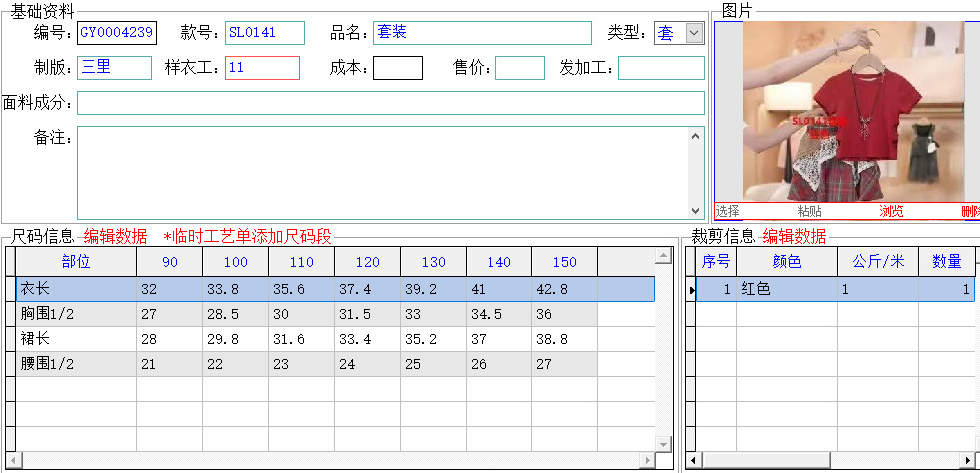
Task: Click *临时工艺单添加尺码段 link
Action: point(247,236)
